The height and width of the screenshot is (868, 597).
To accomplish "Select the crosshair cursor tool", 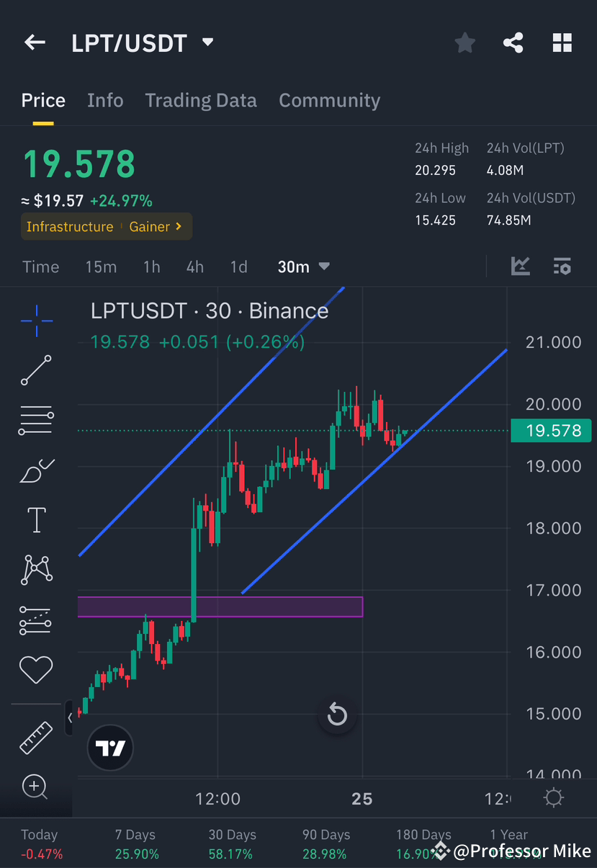I will [x=36, y=321].
